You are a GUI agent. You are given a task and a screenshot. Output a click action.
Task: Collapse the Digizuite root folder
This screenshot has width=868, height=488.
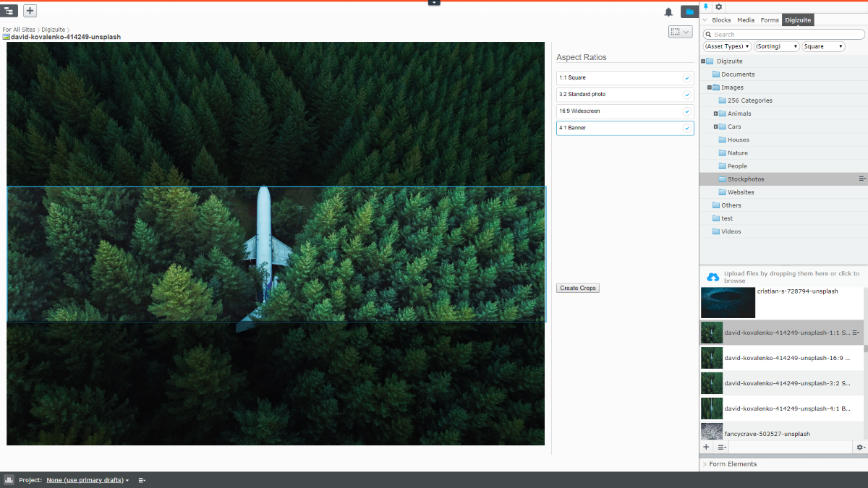tap(703, 61)
